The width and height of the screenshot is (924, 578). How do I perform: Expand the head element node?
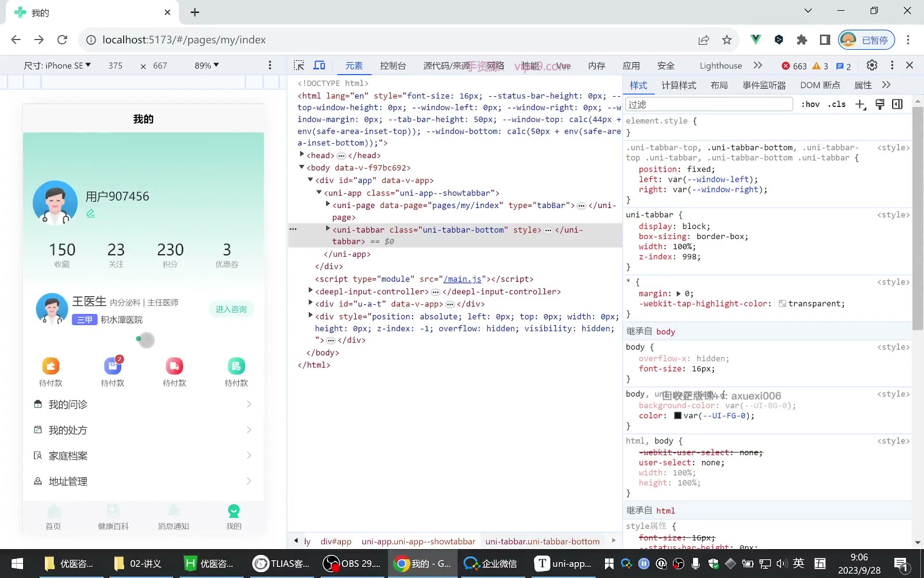point(302,155)
